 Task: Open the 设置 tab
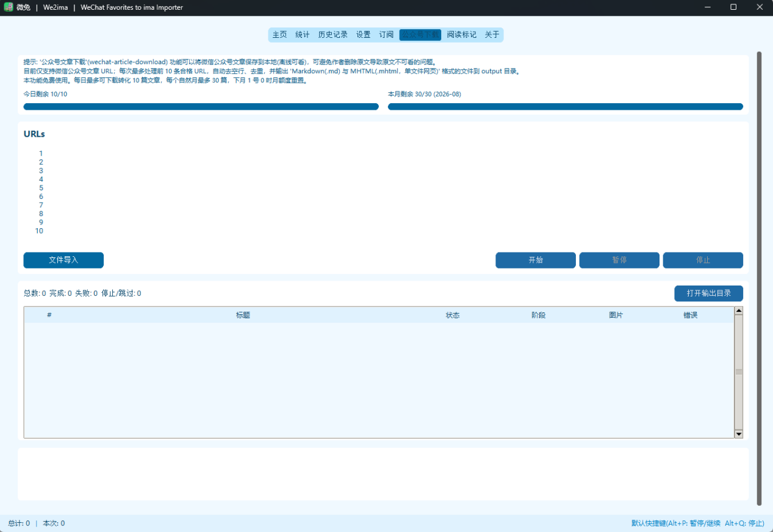(363, 35)
